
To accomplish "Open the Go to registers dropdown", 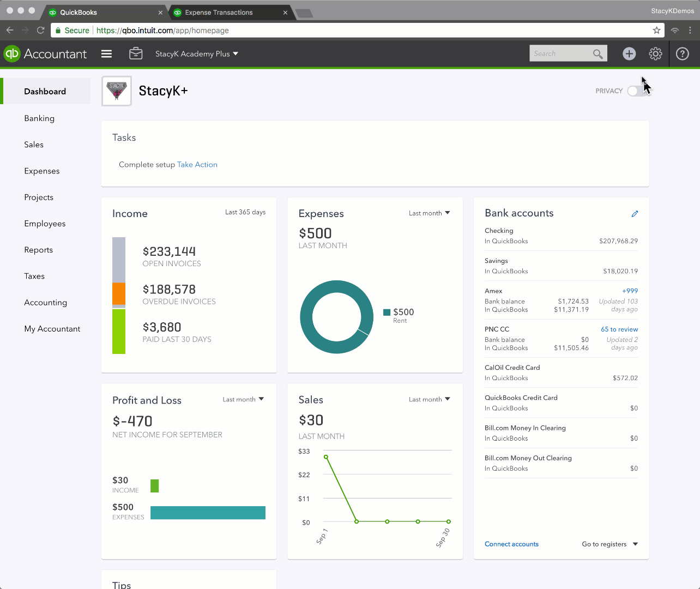I will click(610, 544).
